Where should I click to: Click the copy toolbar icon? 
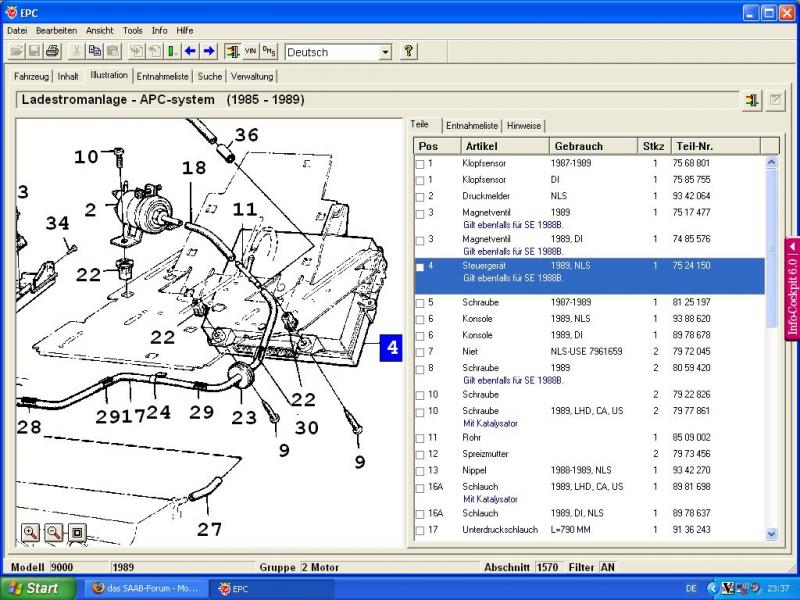point(94,51)
